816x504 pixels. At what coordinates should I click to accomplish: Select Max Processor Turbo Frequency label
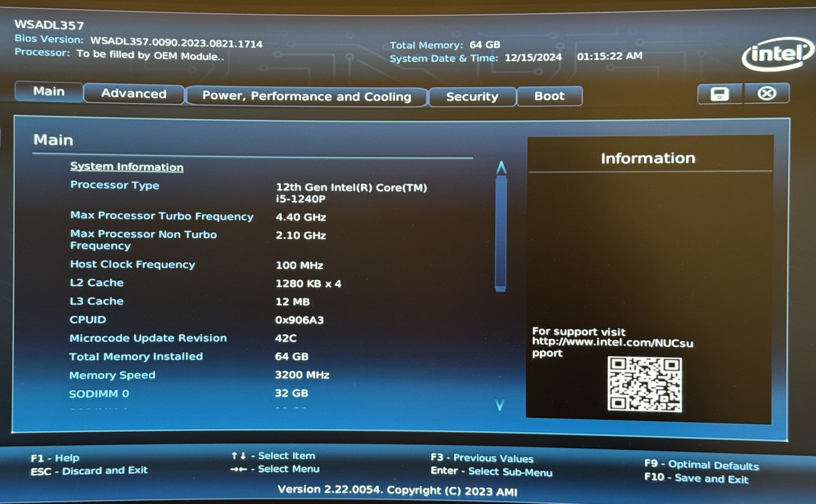pos(162,216)
